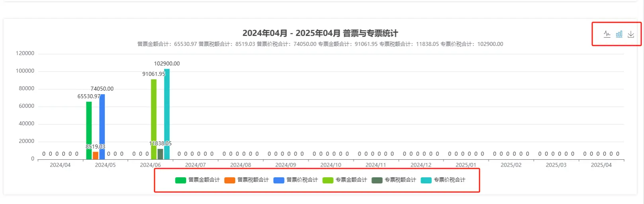Screen dimensions: 644x204
Task: Click the 2024/05 x-axis label
Action: [x=105, y=165]
